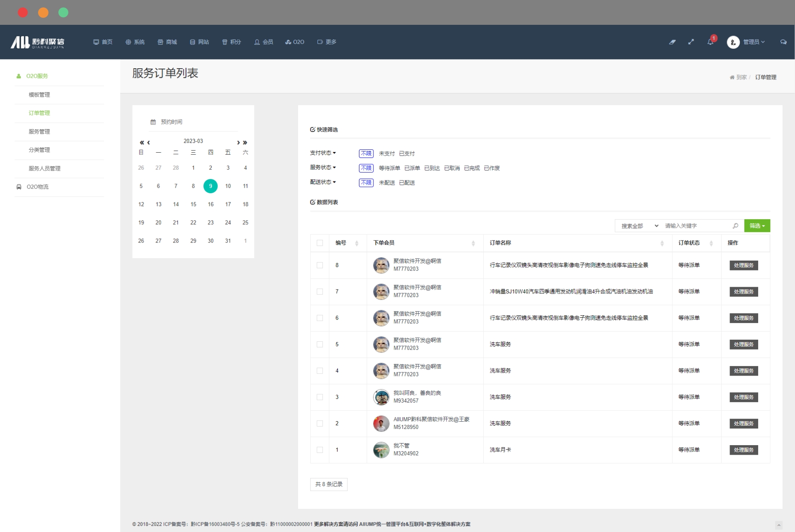795x532 pixels.
Task: Tick the checkbox for order number 1
Action: pos(320,450)
